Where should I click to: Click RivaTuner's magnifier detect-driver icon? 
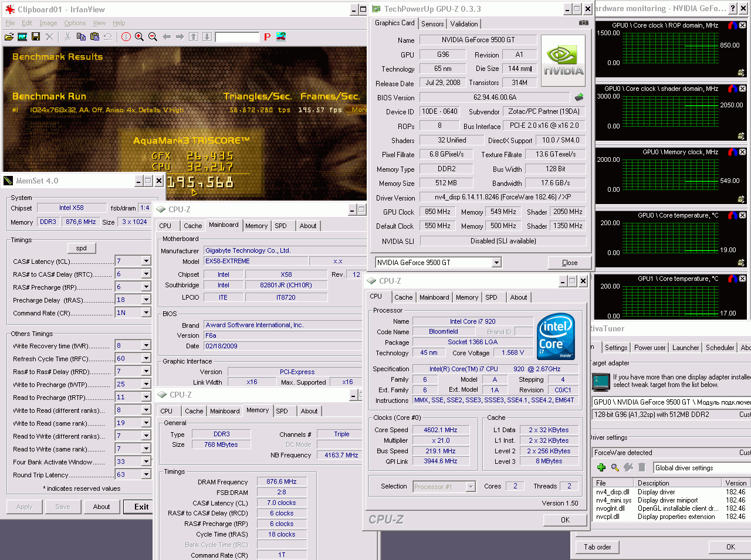coord(615,467)
